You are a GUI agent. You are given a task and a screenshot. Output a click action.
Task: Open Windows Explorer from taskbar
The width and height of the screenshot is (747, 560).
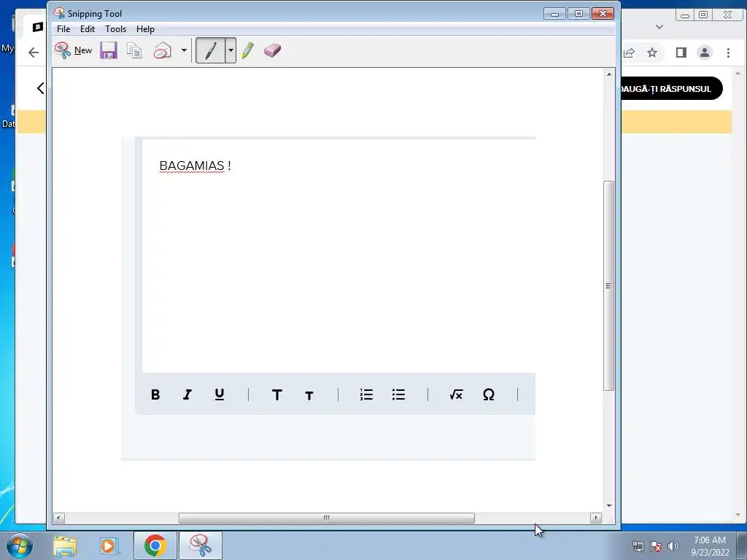pos(65,545)
